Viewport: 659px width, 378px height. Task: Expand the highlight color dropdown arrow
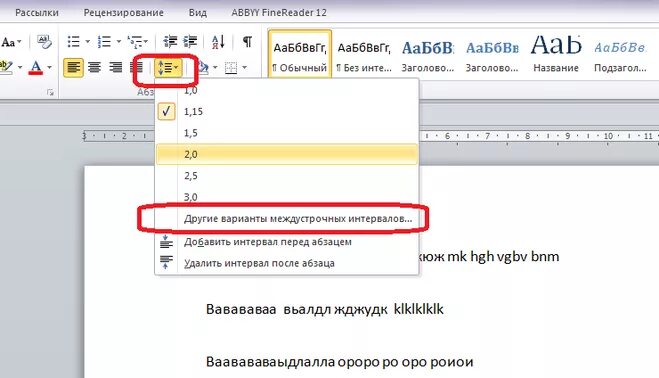coord(19,67)
